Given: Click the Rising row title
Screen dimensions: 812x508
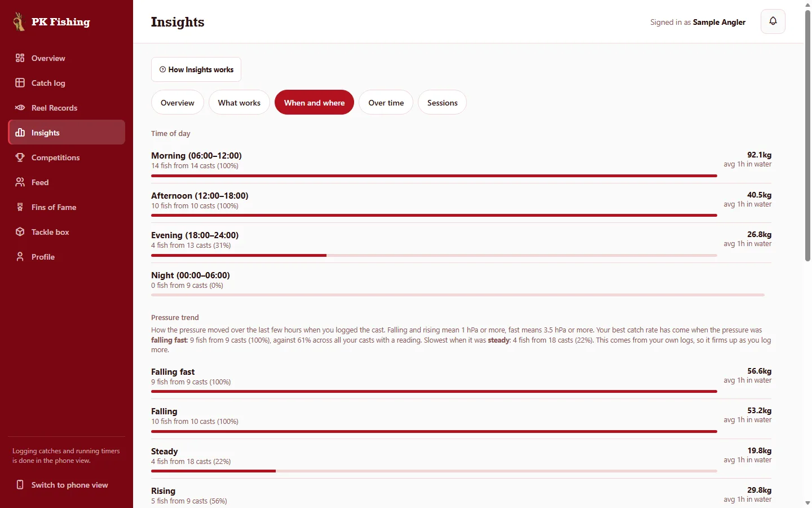Looking at the screenshot, I should tap(163, 491).
